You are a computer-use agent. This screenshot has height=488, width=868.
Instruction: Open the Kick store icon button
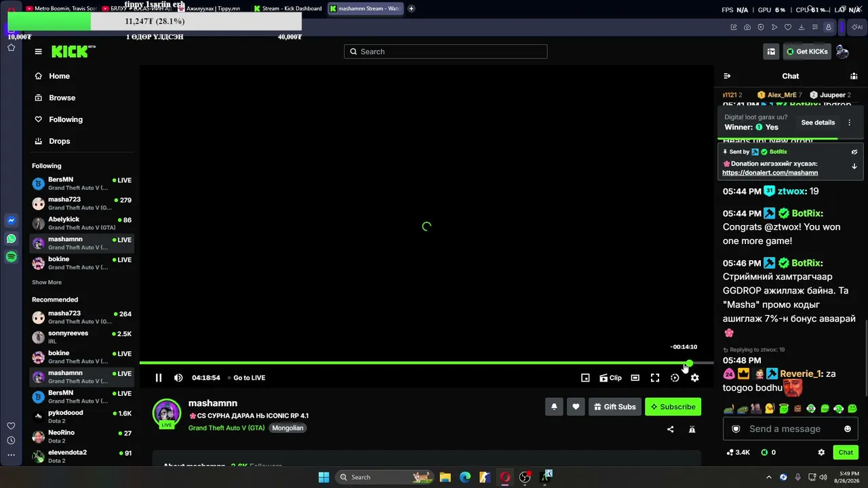(771, 52)
